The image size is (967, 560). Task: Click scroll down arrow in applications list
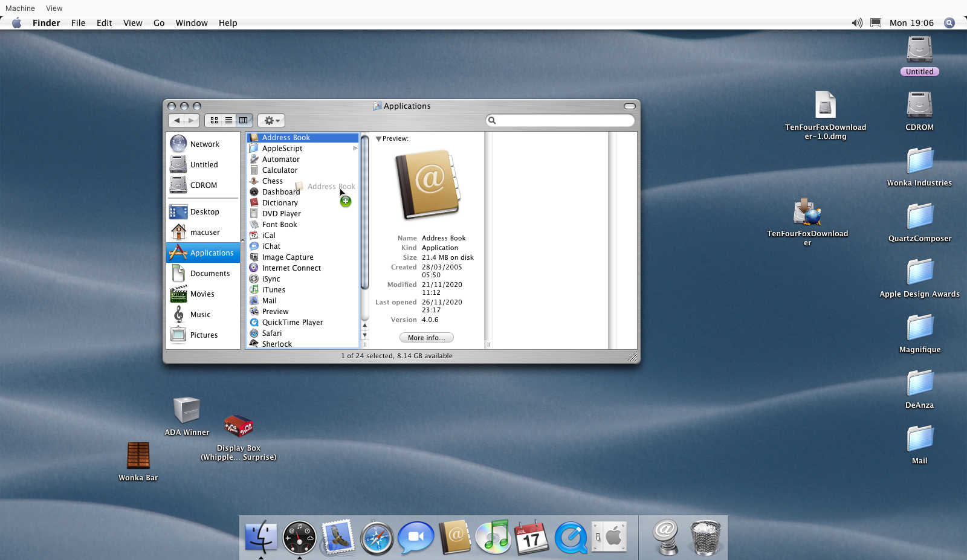pos(364,335)
